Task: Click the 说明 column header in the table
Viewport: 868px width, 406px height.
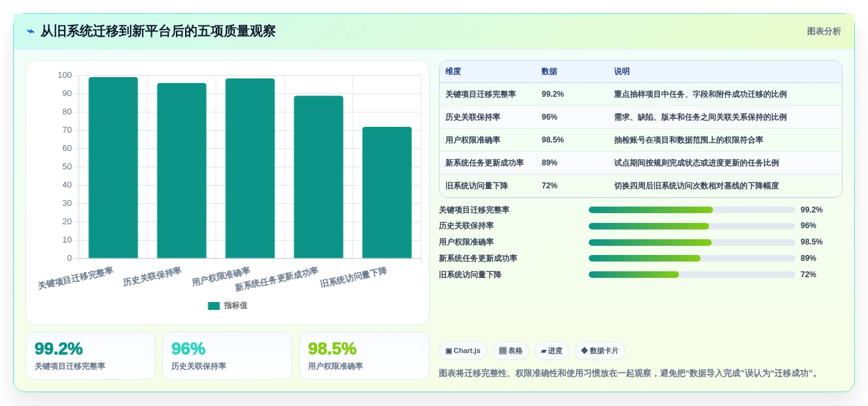Action: (622, 72)
